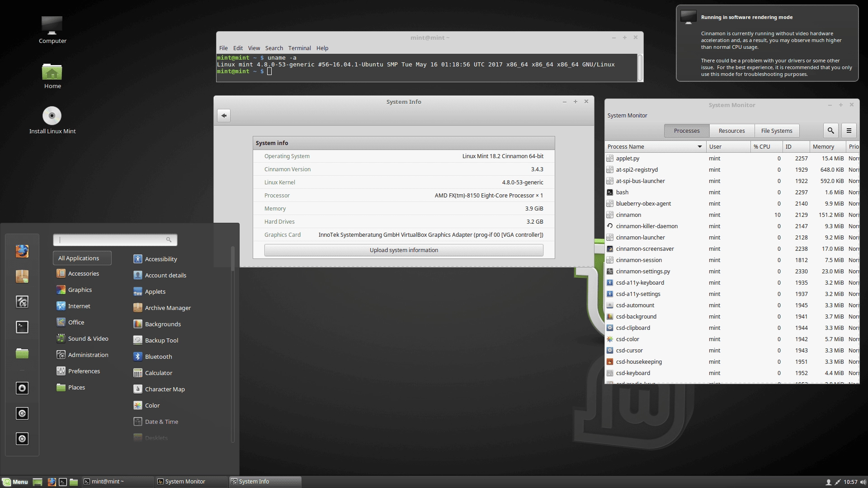Click the applications list scrollbar in menu
The width and height of the screenshot is (868, 488).
(232, 343)
